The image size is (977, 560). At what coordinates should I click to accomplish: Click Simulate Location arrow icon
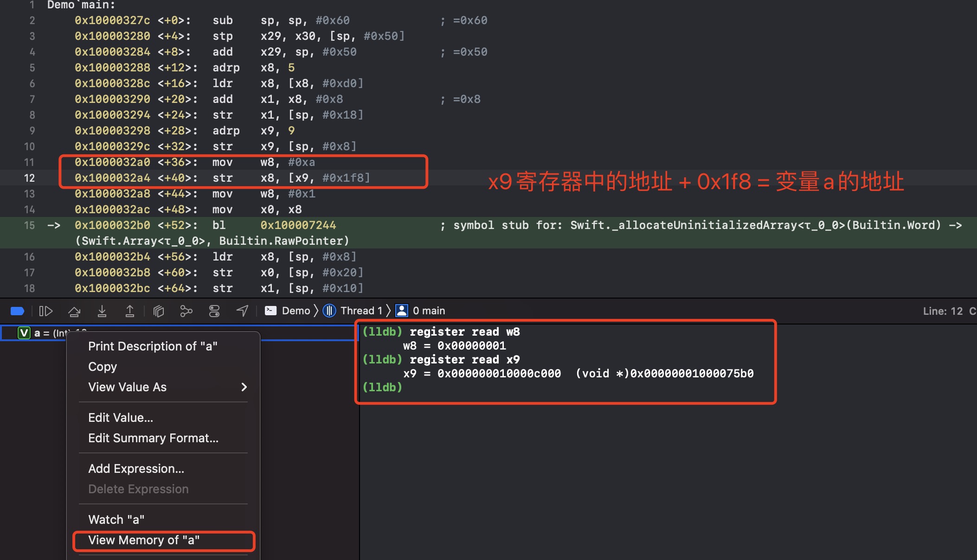click(x=242, y=311)
